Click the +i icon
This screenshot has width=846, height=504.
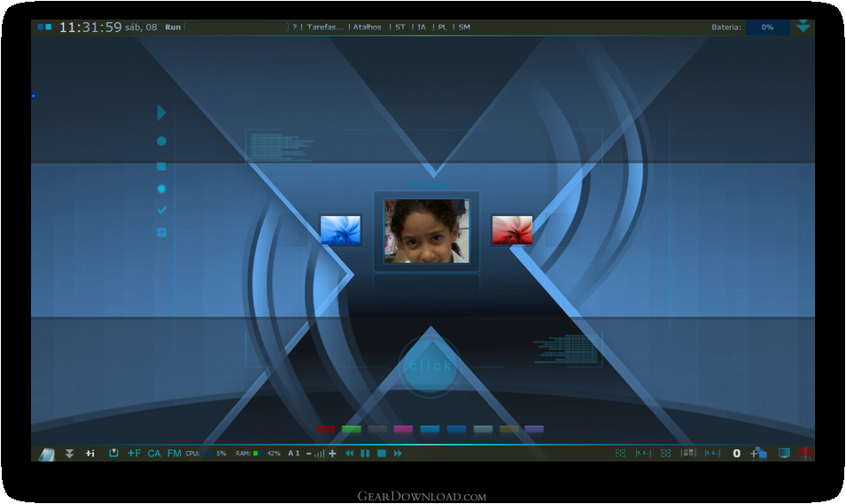coord(90,454)
